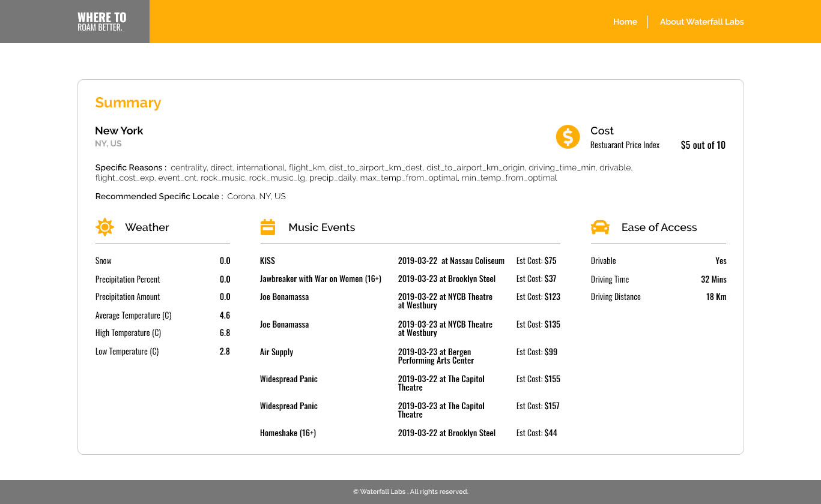
Task: Click the Corona, NY, US recommended locale
Action: pos(256,197)
